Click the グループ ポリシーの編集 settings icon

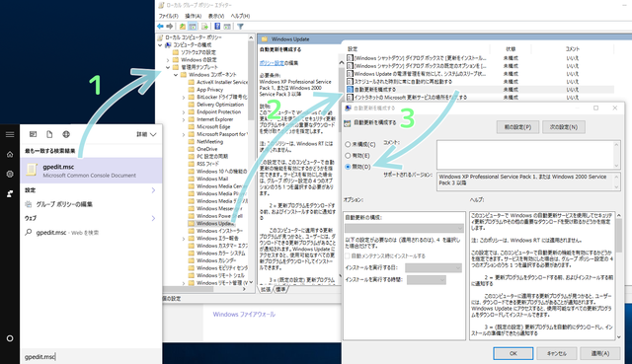(29, 204)
